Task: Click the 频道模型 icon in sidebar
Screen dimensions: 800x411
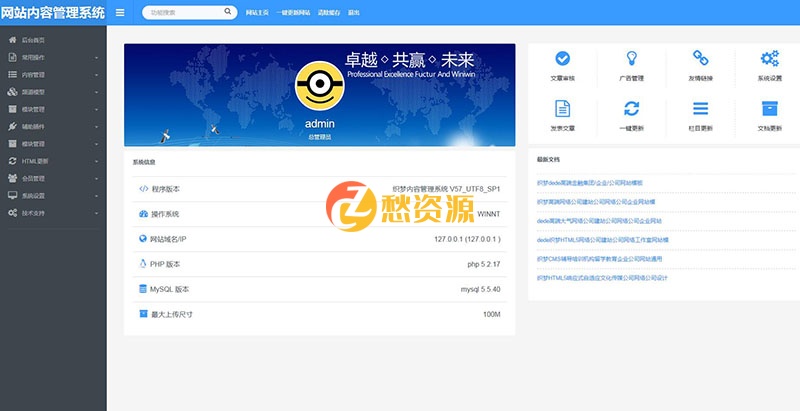Action: tap(12, 92)
